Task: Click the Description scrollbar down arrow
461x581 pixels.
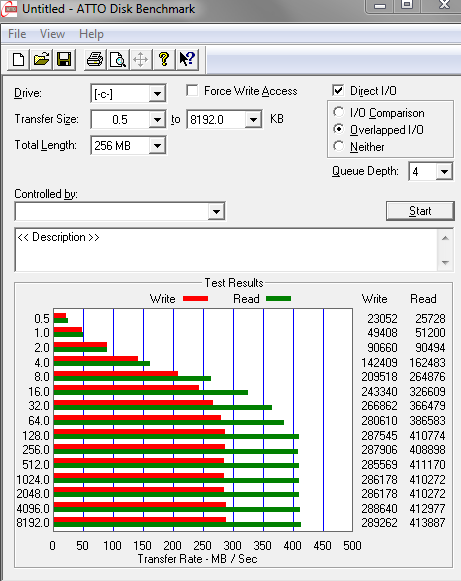Action: [445, 263]
